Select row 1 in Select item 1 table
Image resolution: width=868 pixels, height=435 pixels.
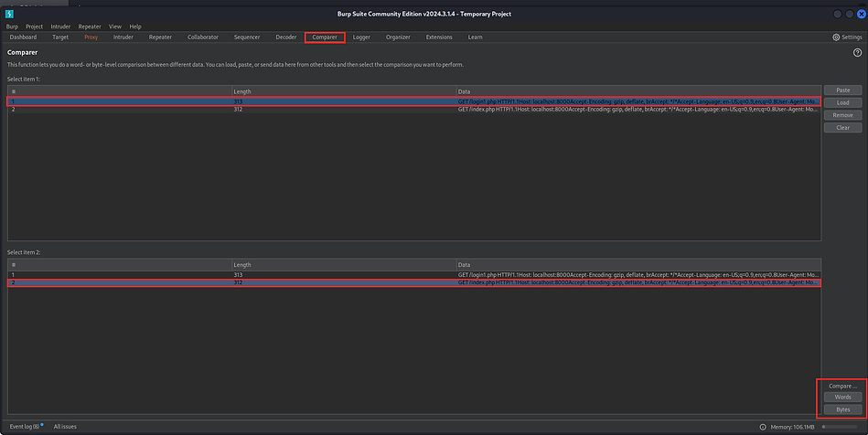pos(414,101)
